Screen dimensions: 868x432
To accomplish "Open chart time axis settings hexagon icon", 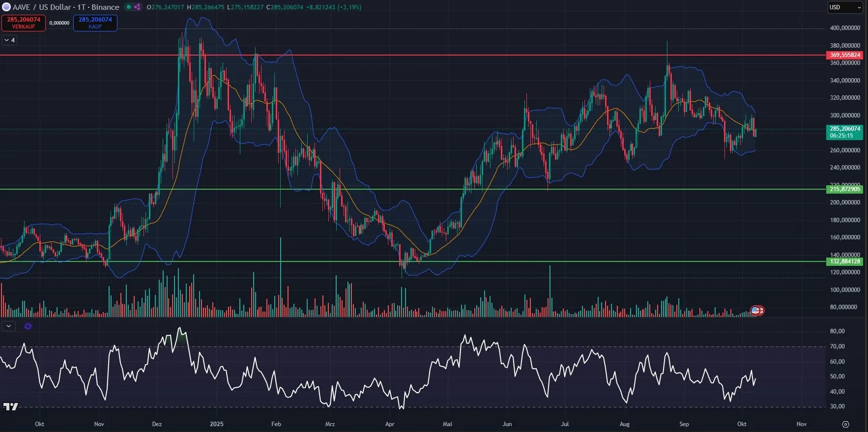I will point(845,424).
